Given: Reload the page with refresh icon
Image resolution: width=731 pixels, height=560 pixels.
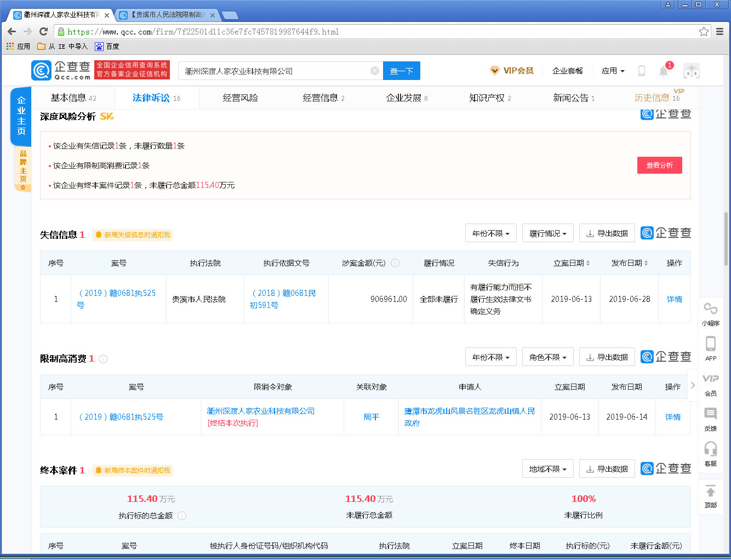Looking at the screenshot, I should point(44,32).
